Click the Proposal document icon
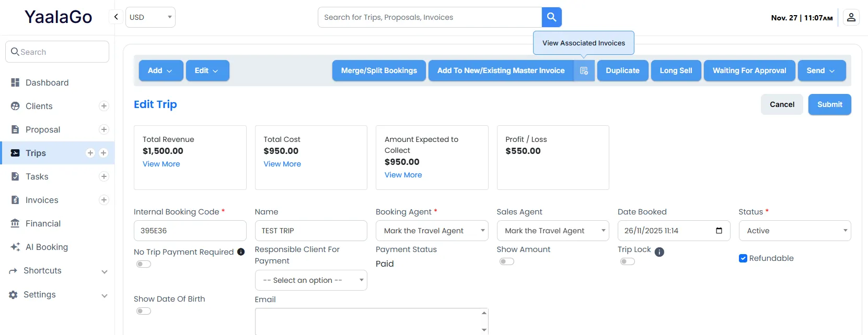 15,129
